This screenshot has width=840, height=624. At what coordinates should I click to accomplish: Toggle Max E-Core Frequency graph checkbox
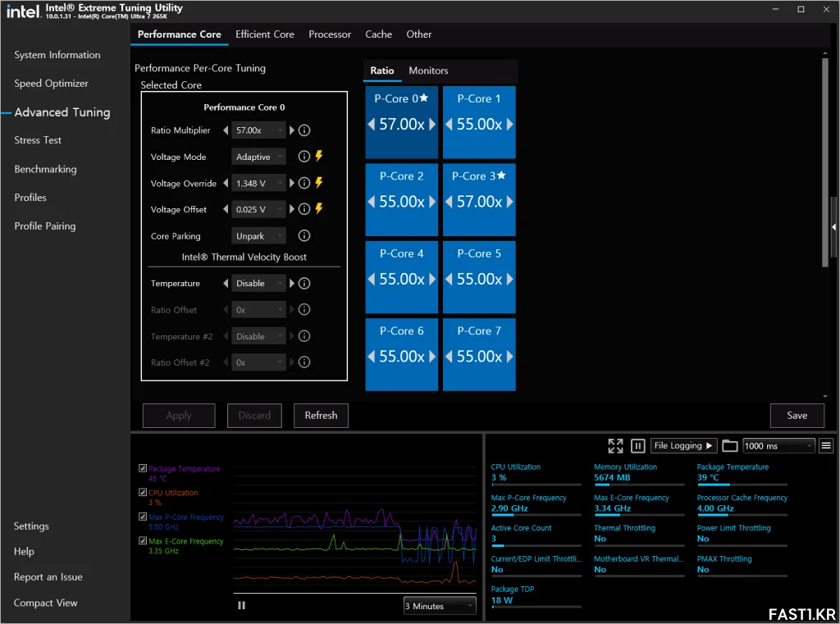point(143,541)
